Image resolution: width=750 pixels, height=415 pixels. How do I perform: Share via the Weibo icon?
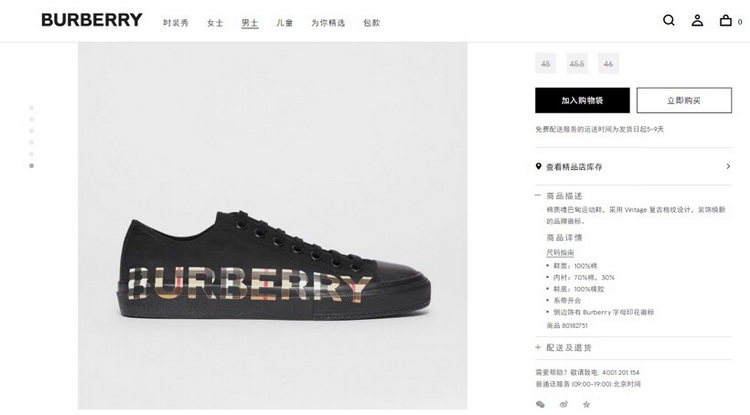point(563,404)
